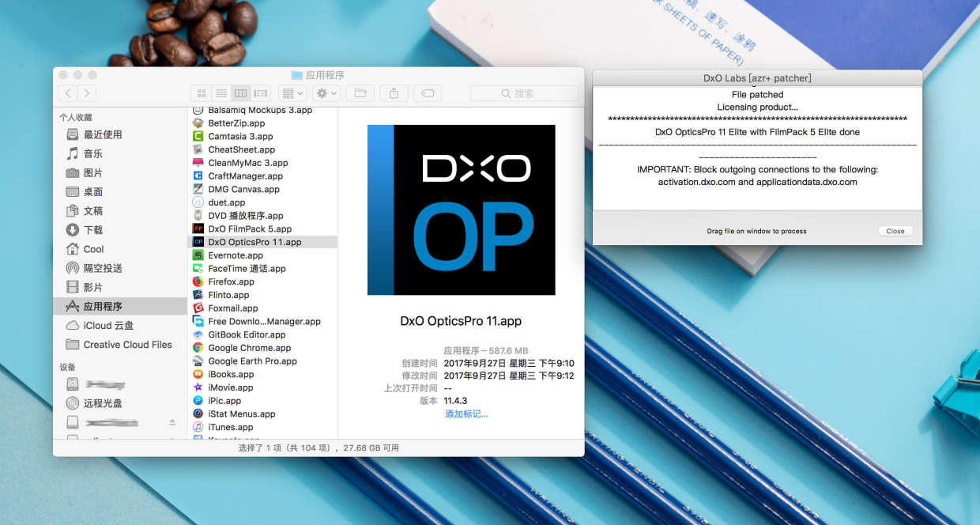Eject the device listed below 远程光盘
The width and height of the screenshot is (980, 525).
tap(172, 422)
